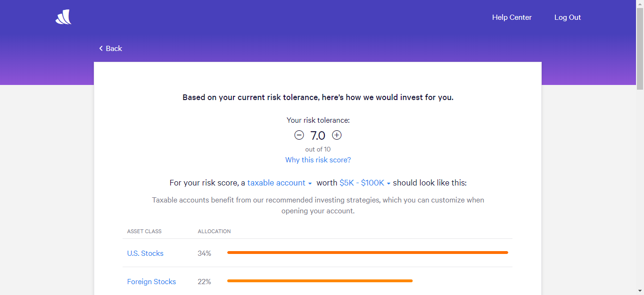Viewport: 644px width, 295px height.
Task: Expand the taxable account dropdown
Action: [x=280, y=183]
